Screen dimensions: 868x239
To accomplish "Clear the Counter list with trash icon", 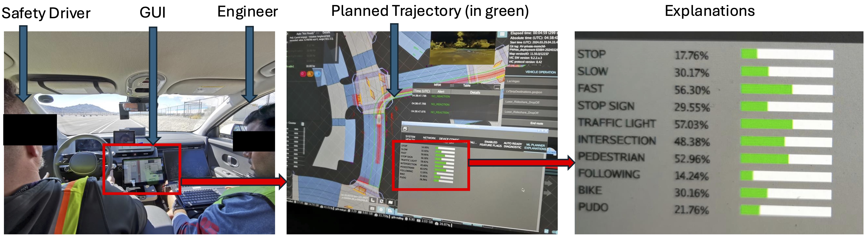I will pyautogui.click(x=303, y=124).
